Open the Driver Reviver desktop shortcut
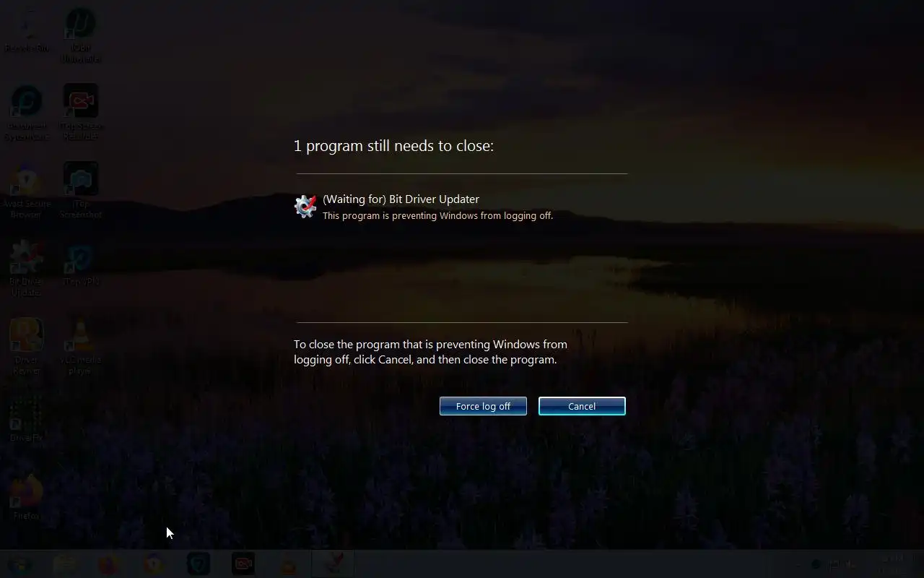 [x=27, y=348]
